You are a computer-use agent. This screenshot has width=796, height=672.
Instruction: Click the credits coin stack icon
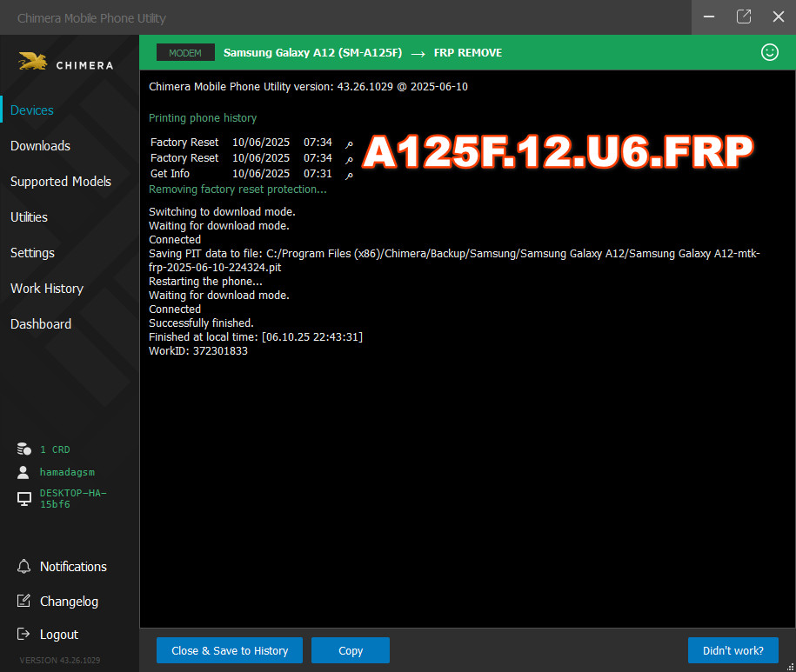[x=23, y=449]
